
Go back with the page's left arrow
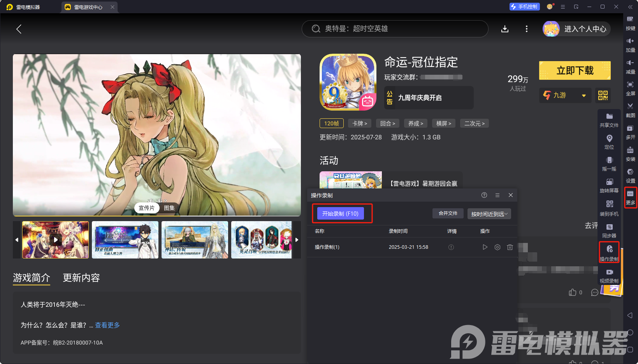(x=19, y=29)
